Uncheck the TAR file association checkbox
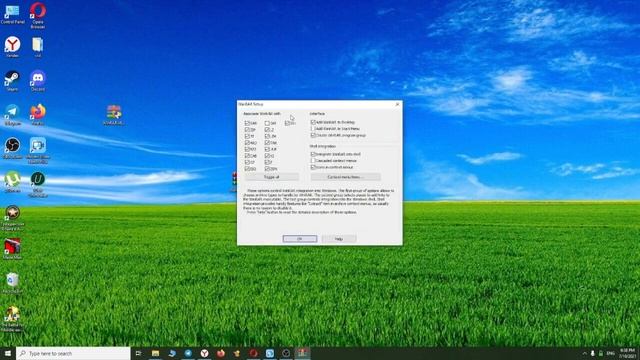 click(x=267, y=142)
